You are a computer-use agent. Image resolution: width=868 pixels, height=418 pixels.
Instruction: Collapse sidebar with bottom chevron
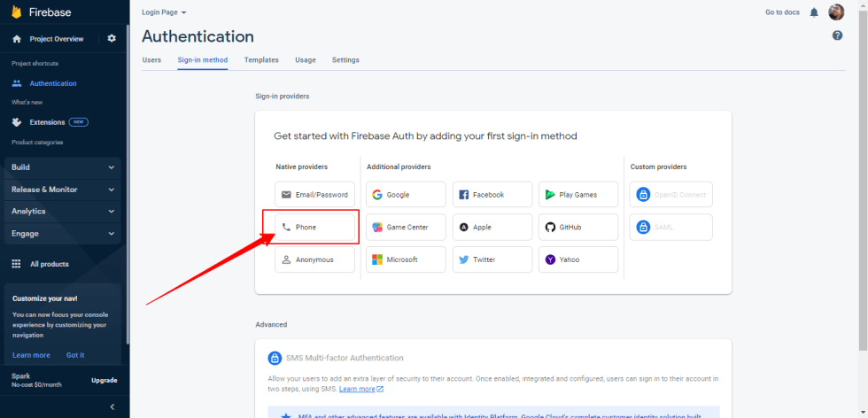click(x=112, y=406)
